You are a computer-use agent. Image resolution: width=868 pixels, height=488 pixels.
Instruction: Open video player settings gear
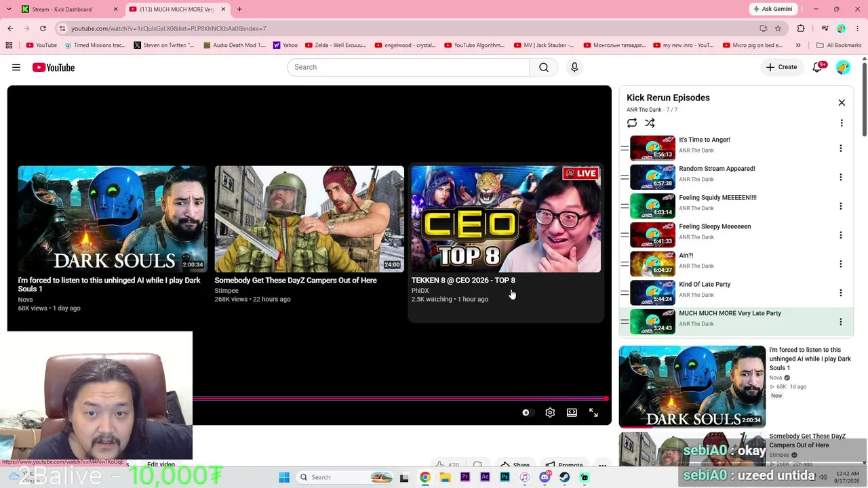550,412
